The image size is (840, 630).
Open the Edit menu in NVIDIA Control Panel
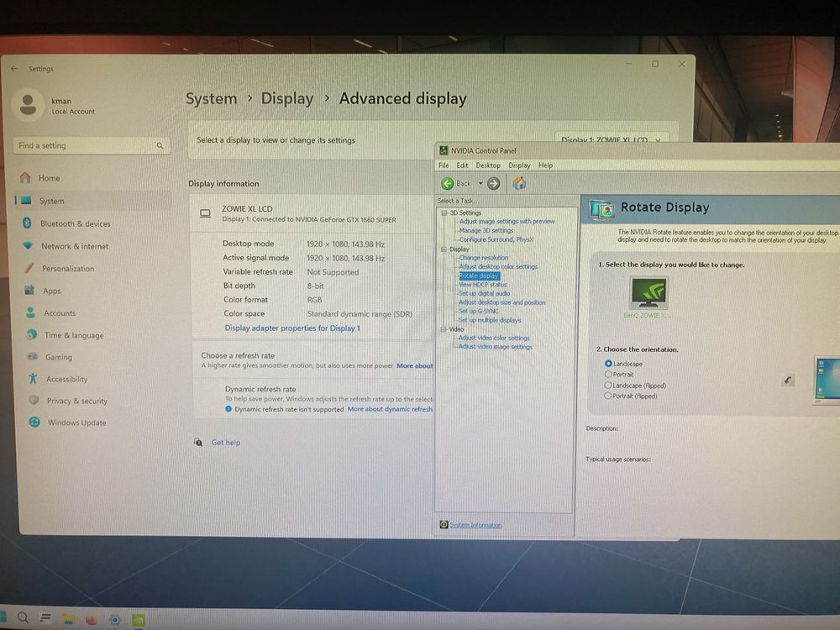462,165
